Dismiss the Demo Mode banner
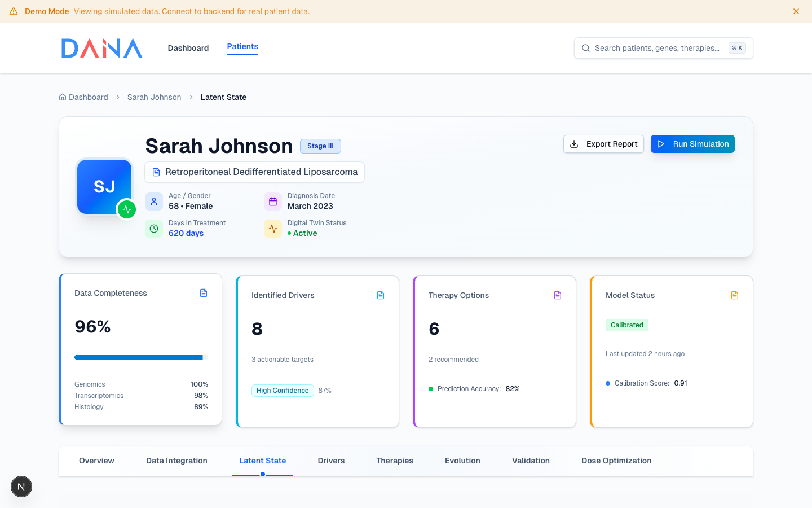Viewport: 812px width, 508px height. coord(796,11)
